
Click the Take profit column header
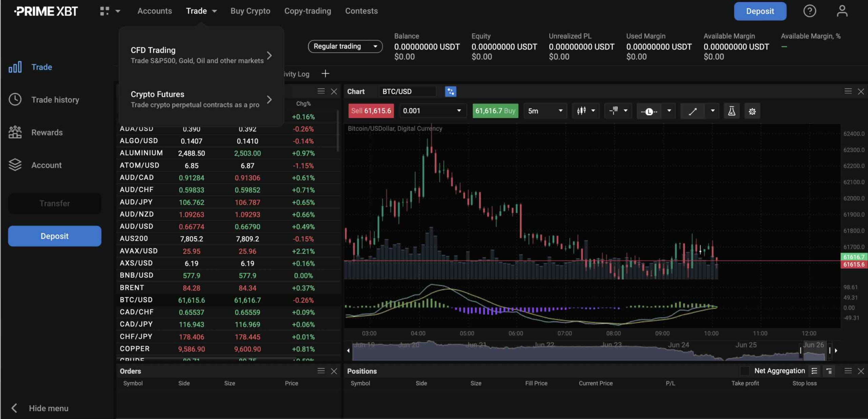tap(745, 383)
